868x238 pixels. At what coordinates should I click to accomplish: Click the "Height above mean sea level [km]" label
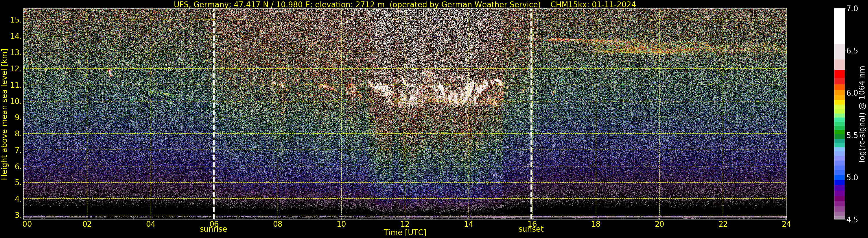click(4, 114)
